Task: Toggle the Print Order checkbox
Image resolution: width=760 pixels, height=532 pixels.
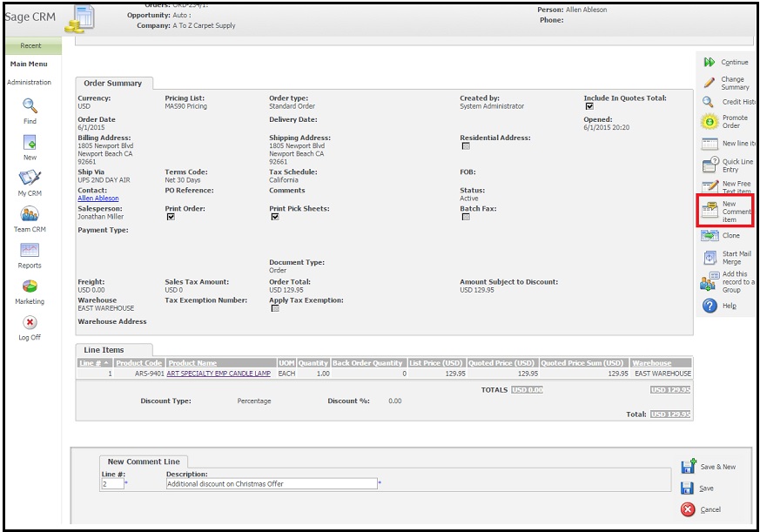Action: 171,217
